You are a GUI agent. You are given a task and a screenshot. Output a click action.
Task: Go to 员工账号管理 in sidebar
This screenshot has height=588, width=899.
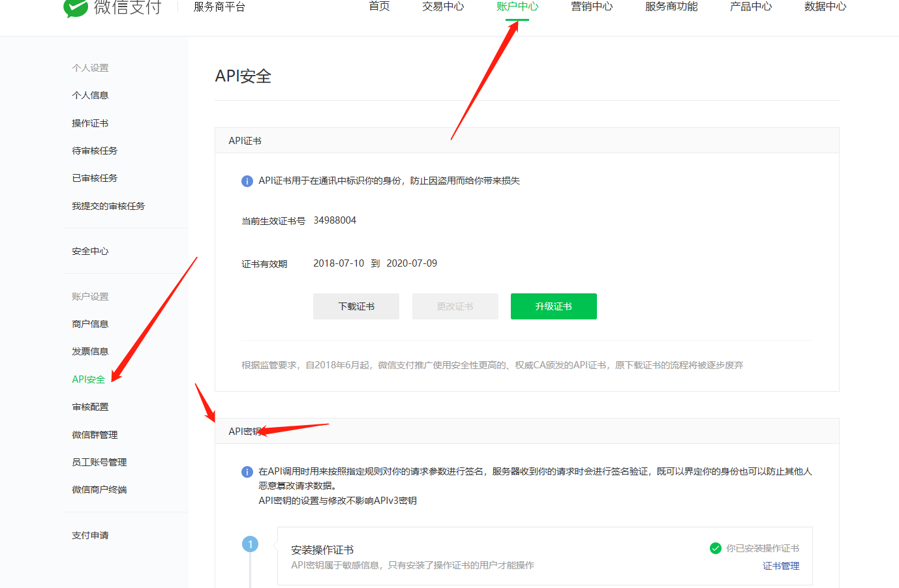point(99,462)
